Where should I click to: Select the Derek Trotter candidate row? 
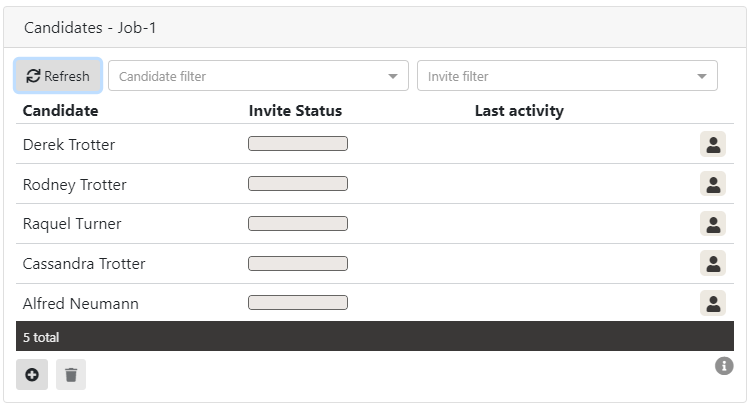(69, 145)
